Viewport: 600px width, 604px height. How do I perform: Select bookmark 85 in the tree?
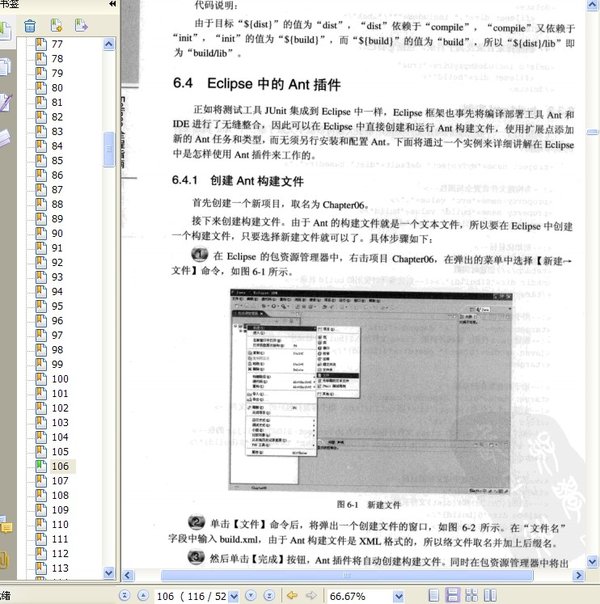(57, 161)
